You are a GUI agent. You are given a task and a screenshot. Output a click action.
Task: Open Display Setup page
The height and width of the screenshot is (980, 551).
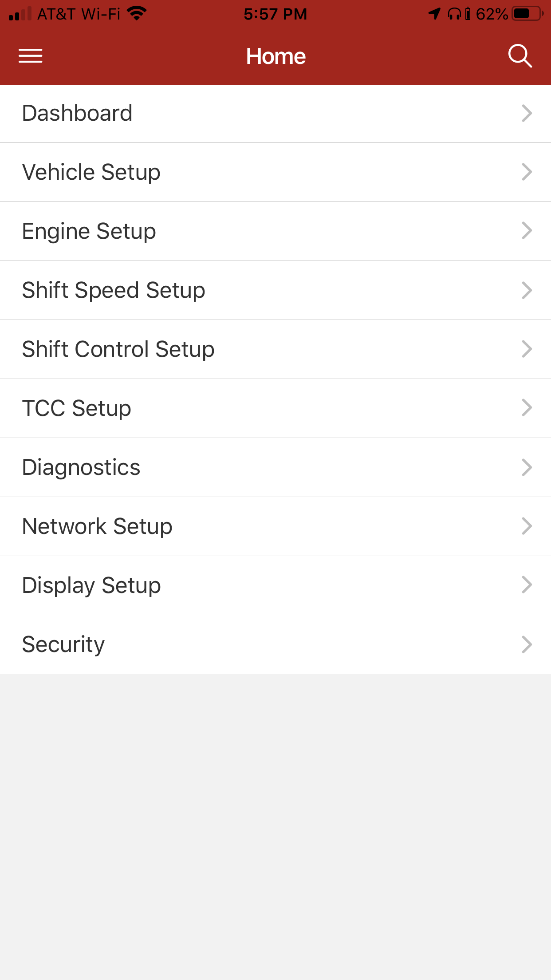pos(91,585)
